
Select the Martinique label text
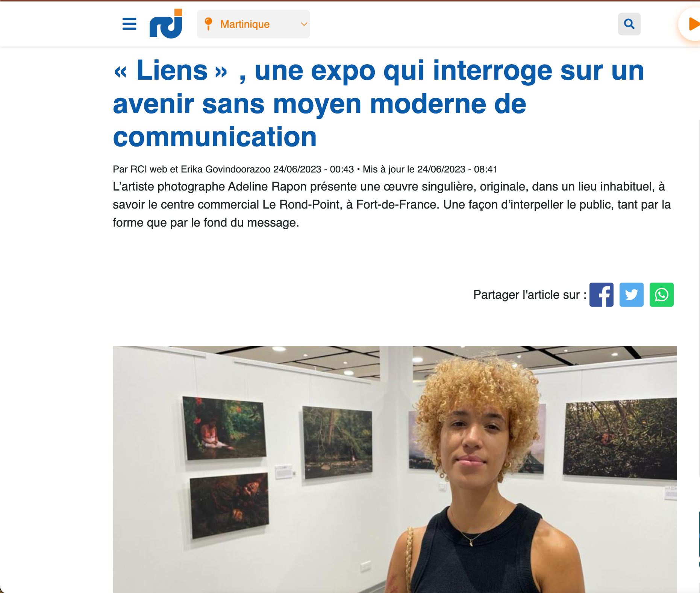click(x=245, y=24)
